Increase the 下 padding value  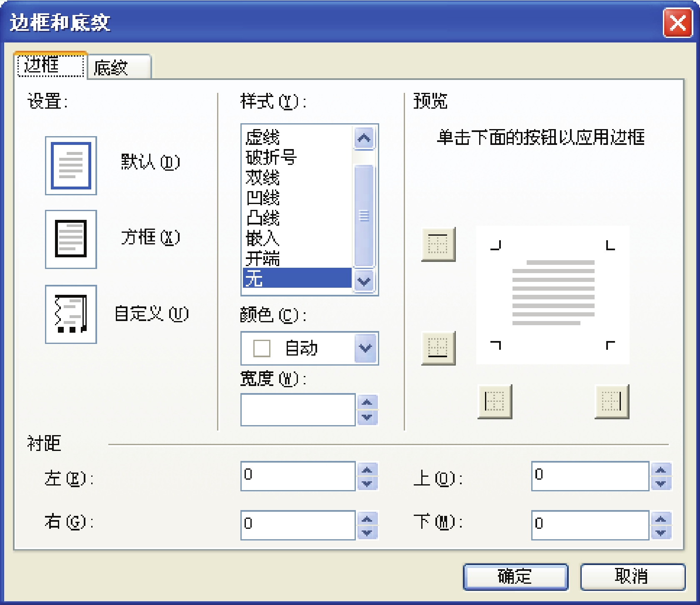click(x=661, y=519)
